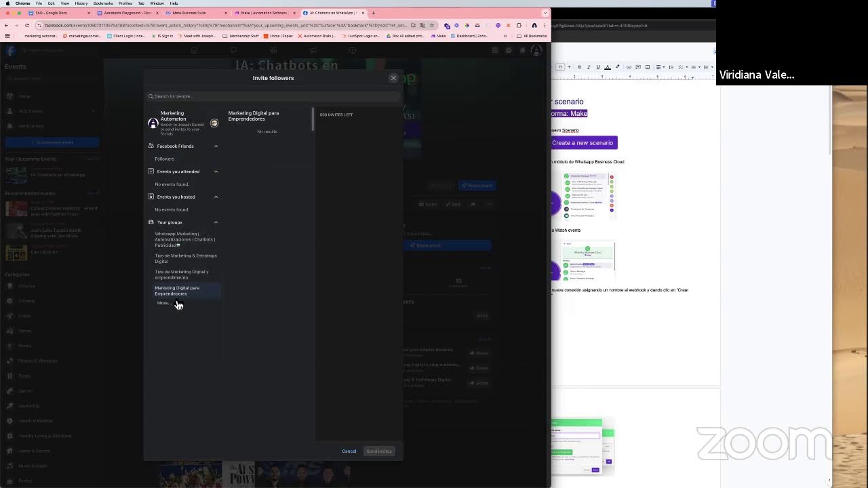Click Send invites button

(x=379, y=451)
